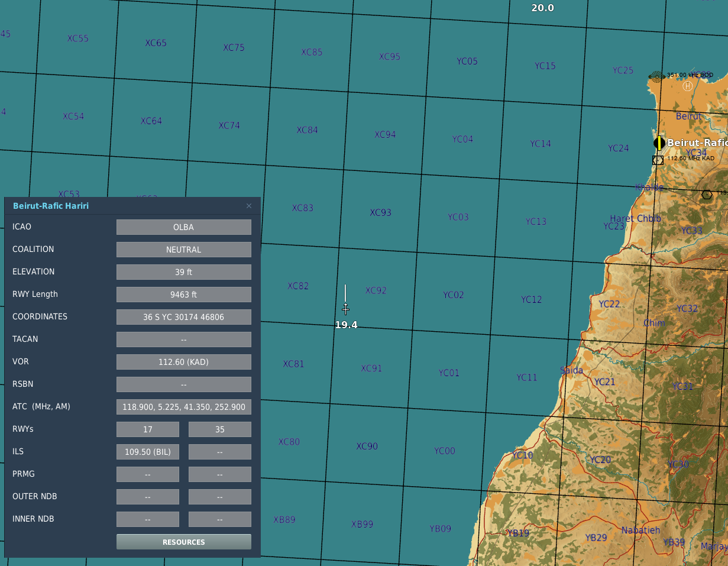Click grid square label XC92

click(x=376, y=290)
